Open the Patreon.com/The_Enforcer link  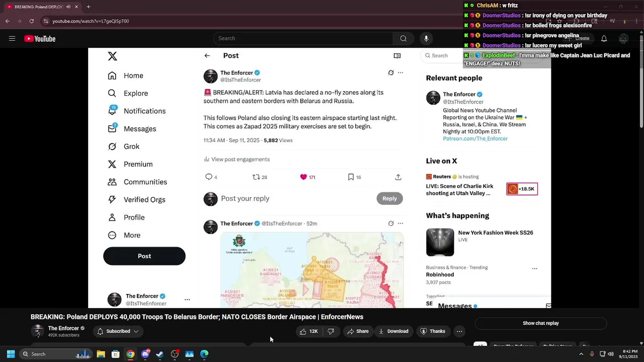tap(475, 139)
